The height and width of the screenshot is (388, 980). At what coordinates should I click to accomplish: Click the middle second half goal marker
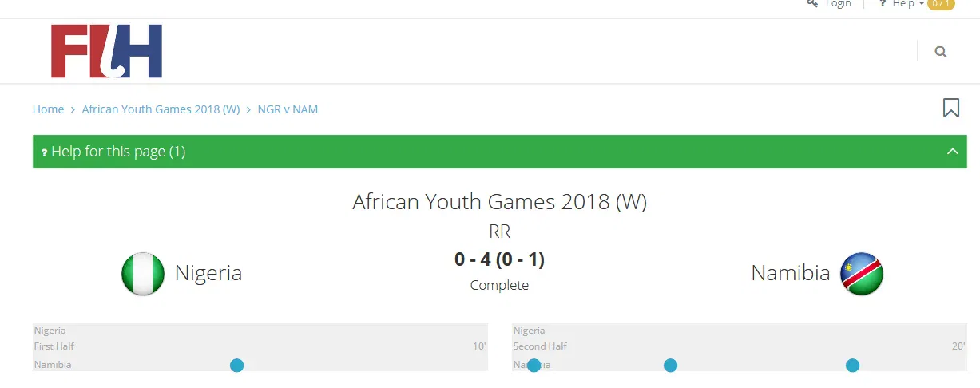670,366
